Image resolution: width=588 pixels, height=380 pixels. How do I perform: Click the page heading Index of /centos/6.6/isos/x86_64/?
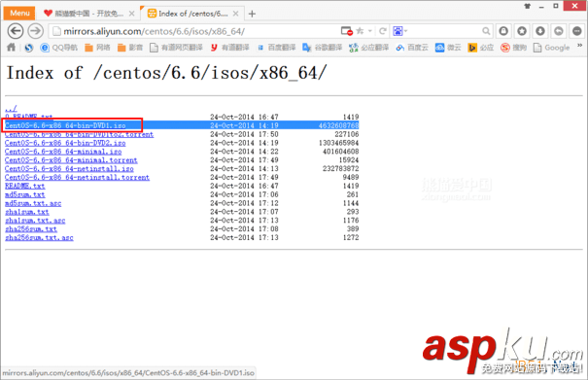(x=167, y=73)
